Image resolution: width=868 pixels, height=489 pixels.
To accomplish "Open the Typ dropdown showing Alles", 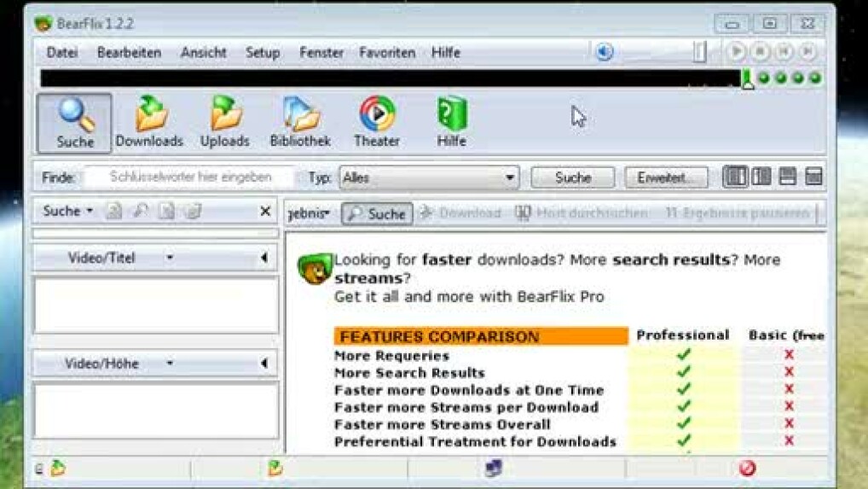I will point(429,178).
